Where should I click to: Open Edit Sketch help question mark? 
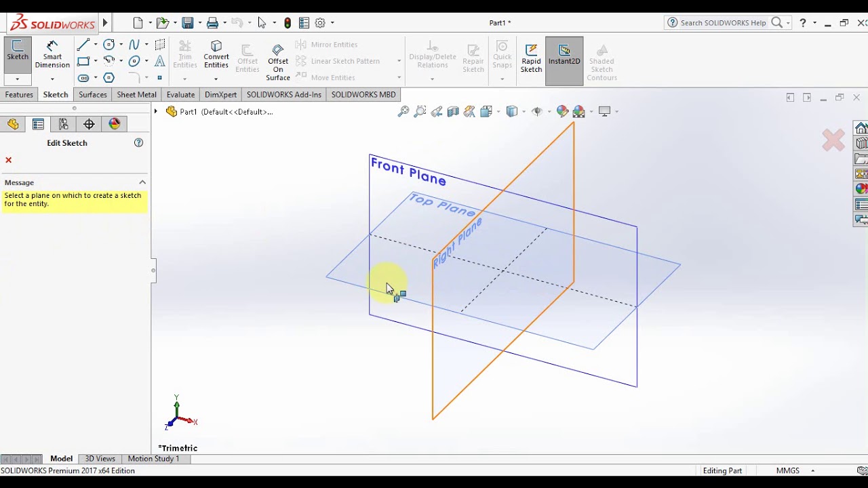(x=139, y=142)
